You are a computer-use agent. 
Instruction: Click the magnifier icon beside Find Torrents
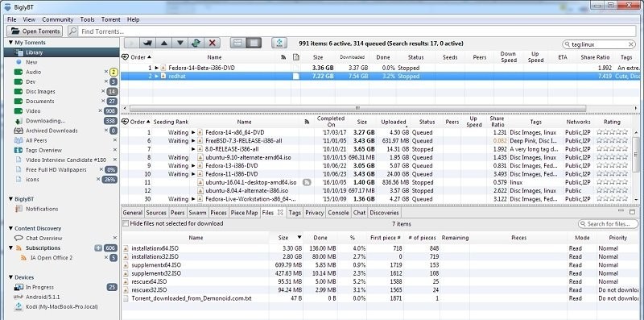pos(72,31)
